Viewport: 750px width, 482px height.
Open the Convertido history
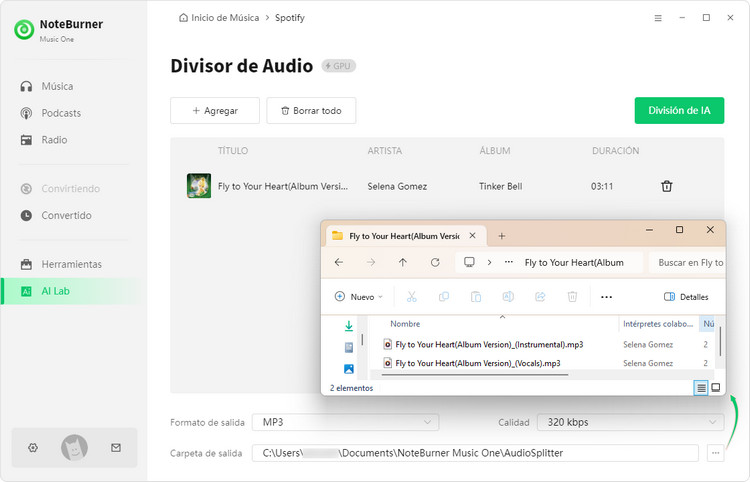(56, 215)
